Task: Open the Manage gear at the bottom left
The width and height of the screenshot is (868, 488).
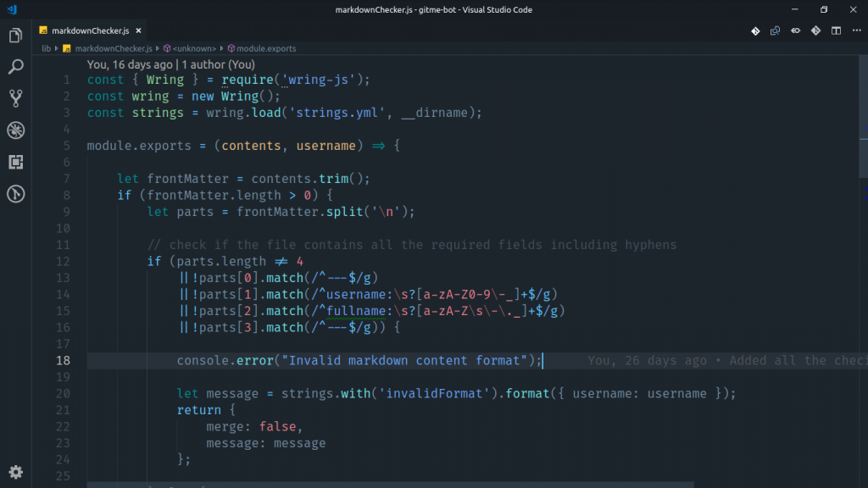Action: pos(15,473)
